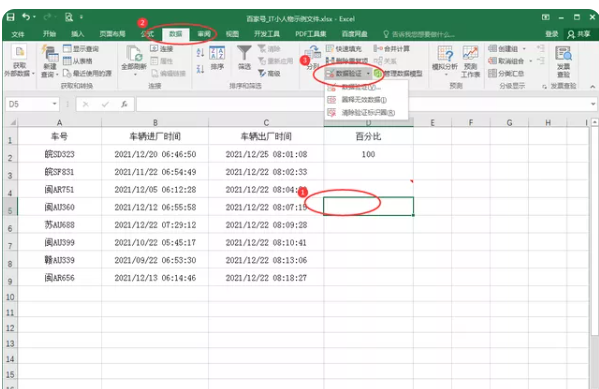Viewport: 599px width, 389px height.
Task: Open the Sort (排序) dialog
Action: pyautogui.click(x=217, y=58)
